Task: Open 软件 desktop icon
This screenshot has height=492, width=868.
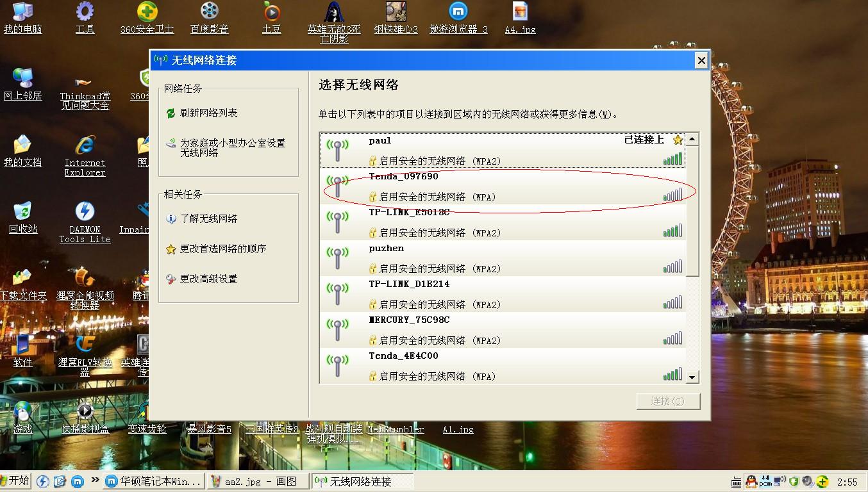Action: coord(22,351)
